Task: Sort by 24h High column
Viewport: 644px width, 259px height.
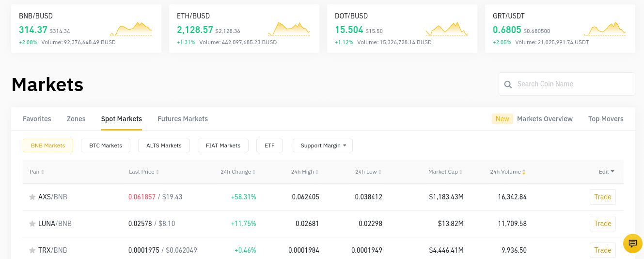Action: point(305,172)
